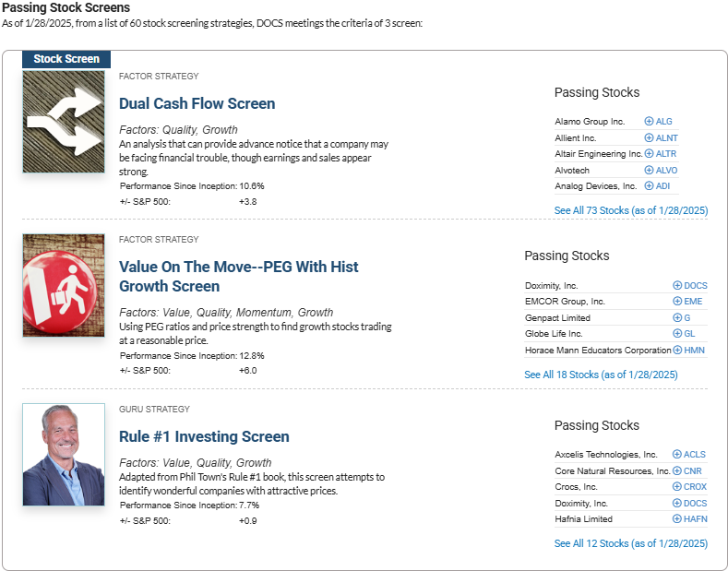Open Dual Cash Flow Screen title link
728x571 pixels.
(197, 103)
